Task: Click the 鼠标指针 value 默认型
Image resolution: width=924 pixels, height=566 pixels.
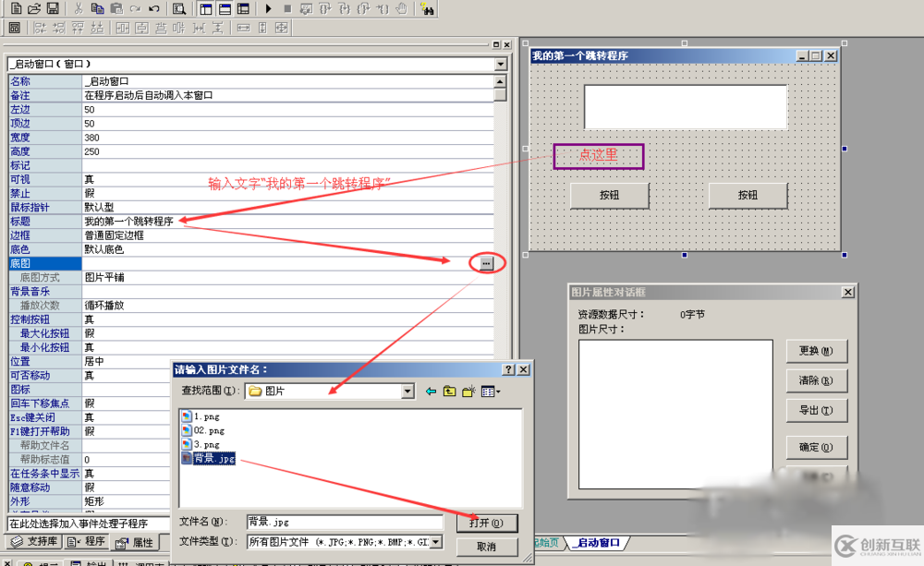Action: (99, 208)
